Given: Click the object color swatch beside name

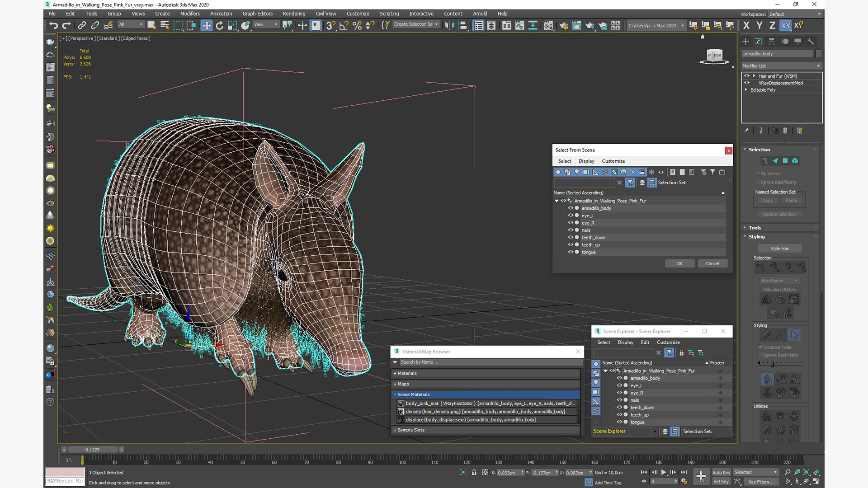Looking at the screenshot, I should (818, 54).
